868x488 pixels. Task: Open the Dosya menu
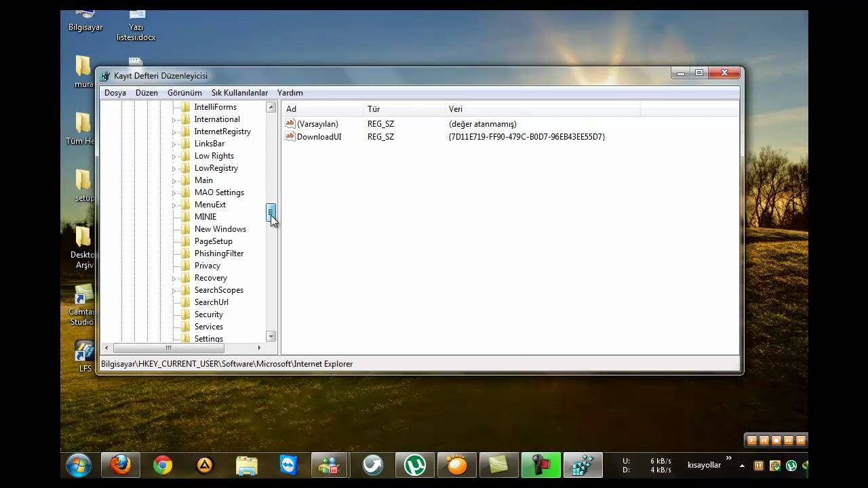click(115, 93)
